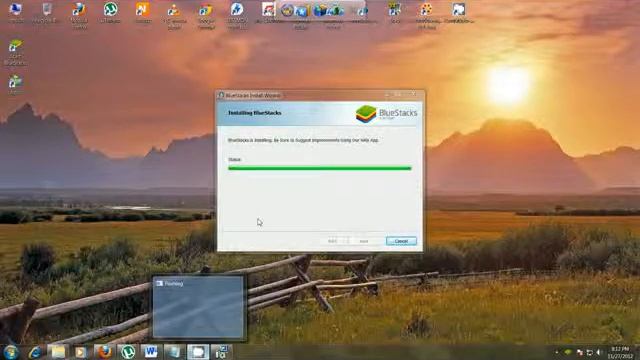This screenshot has width=640, height=360.
Task: Click the volume speaker tray icon
Action: (x=599, y=352)
